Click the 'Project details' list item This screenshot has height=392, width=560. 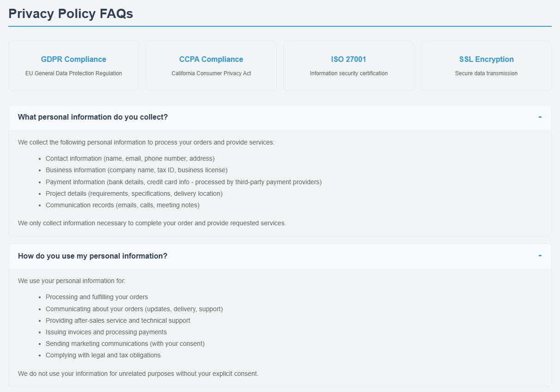click(134, 193)
